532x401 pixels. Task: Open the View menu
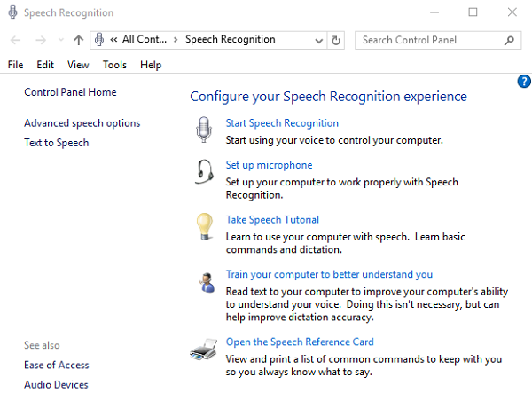click(78, 65)
